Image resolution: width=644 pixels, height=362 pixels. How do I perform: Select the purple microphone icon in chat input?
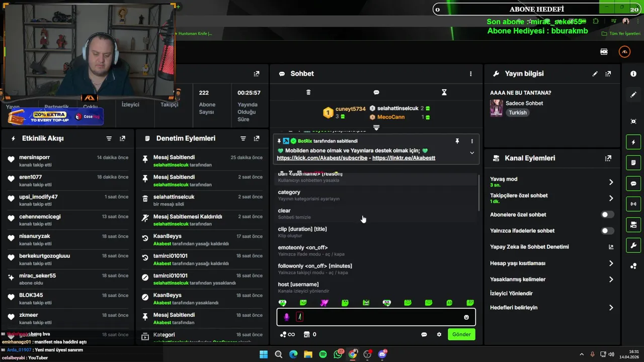[x=286, y=317]
